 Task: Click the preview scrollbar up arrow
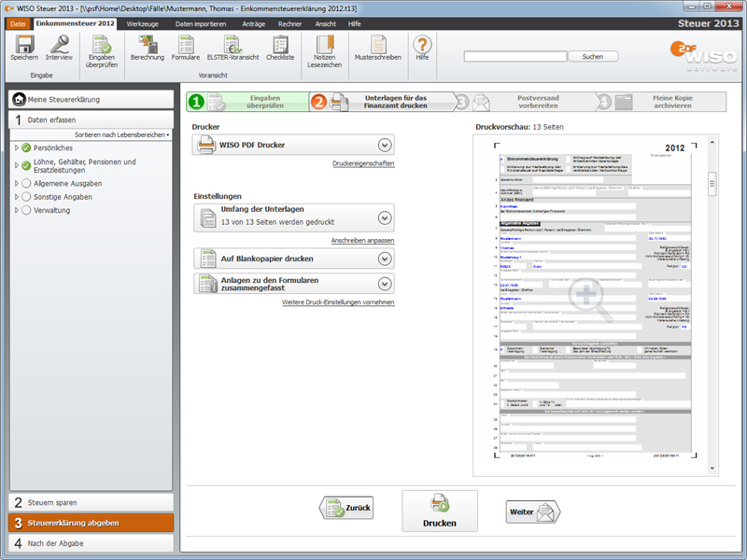point(712,142)
